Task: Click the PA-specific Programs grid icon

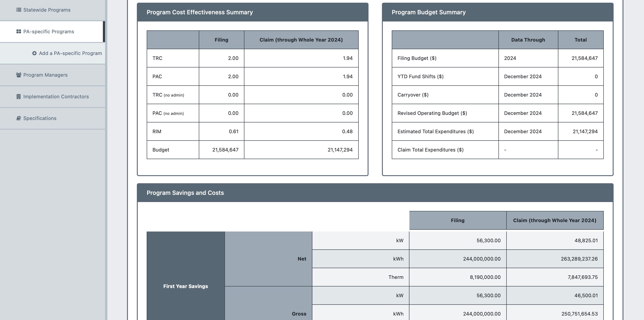Action: click(19, 32)
